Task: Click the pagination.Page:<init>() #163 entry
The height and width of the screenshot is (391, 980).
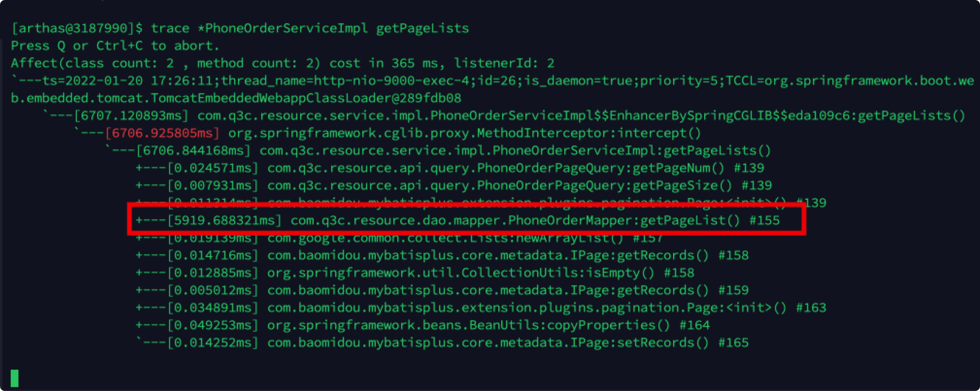Action: (546, 308)
